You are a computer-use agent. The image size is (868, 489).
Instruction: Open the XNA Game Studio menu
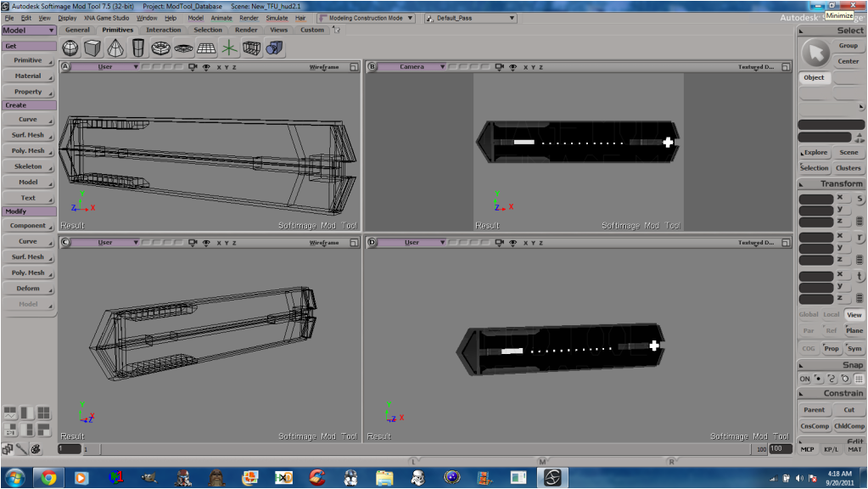[x=106, y=19]
